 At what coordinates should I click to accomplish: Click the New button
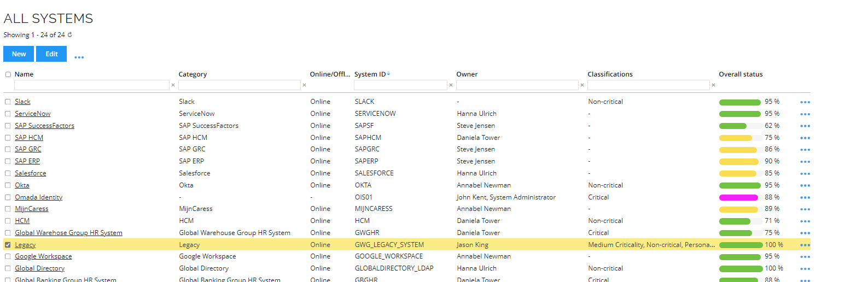(x=19, y=54)
